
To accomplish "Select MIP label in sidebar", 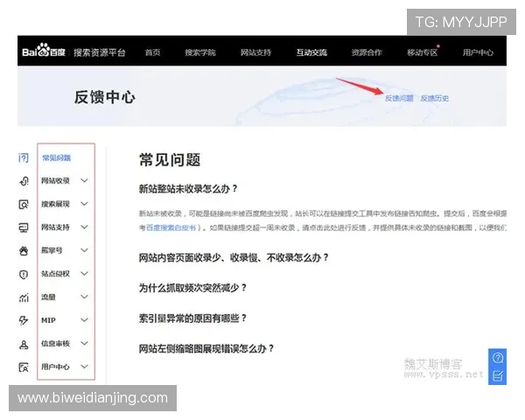I will (48, 320).
